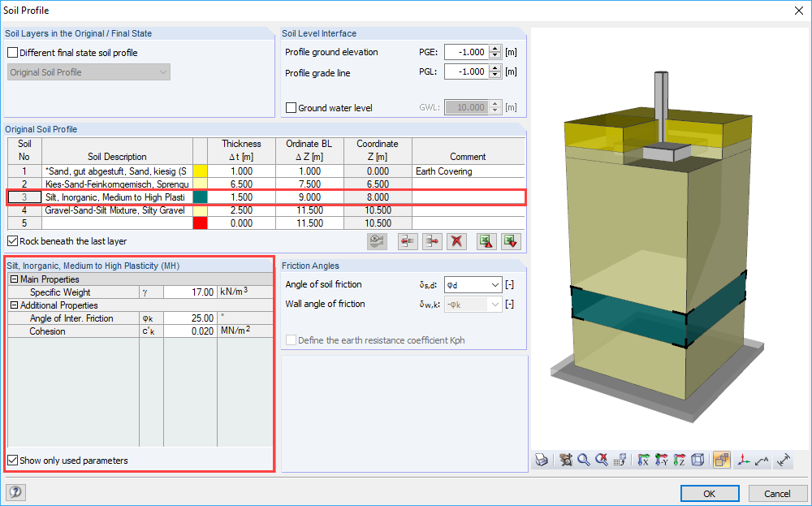Import soil table from Excel (down arrow)
Image resolution: width=812 pixels, height=506 pixels.
[x=511, y=241]
